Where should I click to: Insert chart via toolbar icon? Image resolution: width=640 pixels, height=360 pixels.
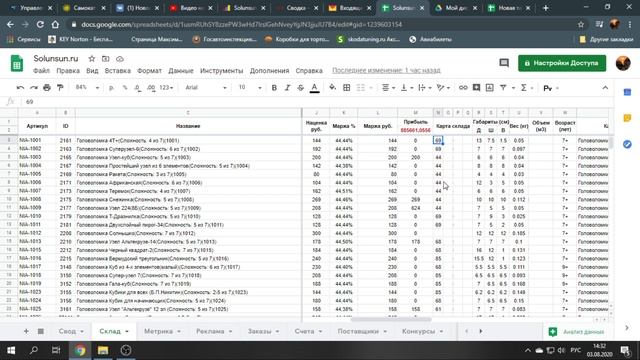[x=490, y=88]
